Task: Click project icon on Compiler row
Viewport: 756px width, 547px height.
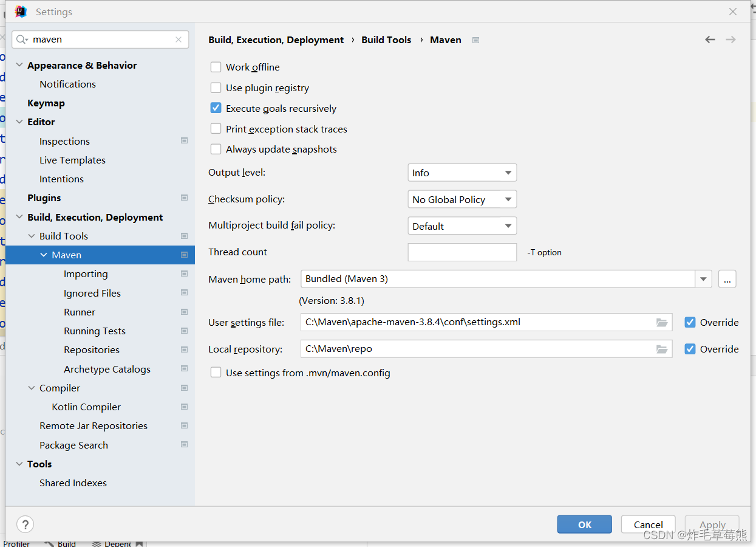Action: point(184,388)
